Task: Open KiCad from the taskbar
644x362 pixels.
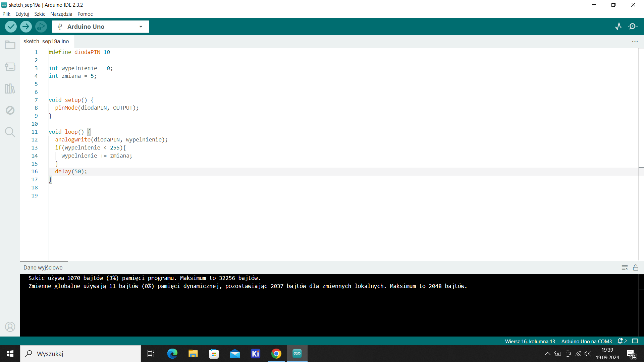Action: click(256, 354)
